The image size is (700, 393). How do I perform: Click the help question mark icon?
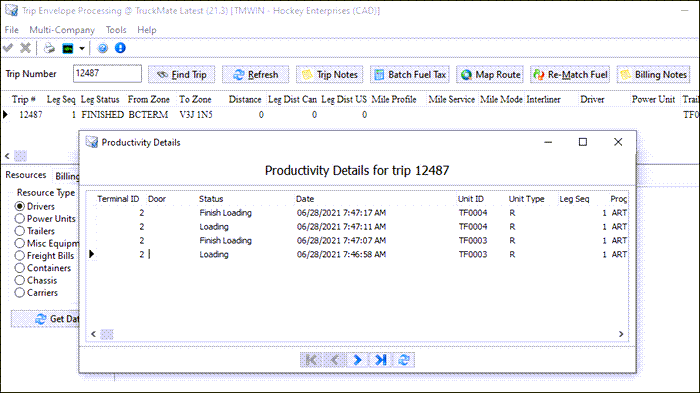click(103, 48)
